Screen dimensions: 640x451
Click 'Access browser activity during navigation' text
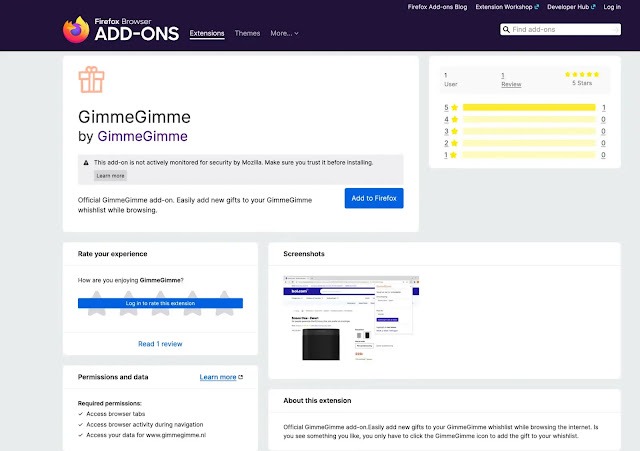(x=144, y=424)
